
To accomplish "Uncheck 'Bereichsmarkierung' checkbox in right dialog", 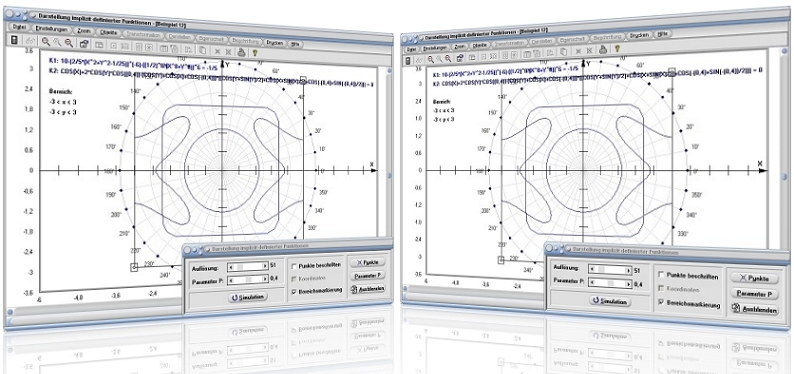I will (661, 302).
